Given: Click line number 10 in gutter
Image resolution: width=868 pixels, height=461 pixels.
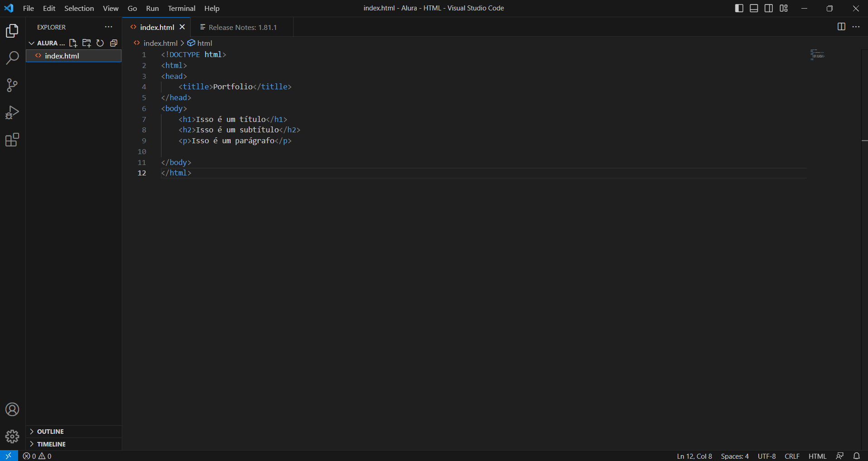Looking at the screenshot, I should tap(142, 151).
